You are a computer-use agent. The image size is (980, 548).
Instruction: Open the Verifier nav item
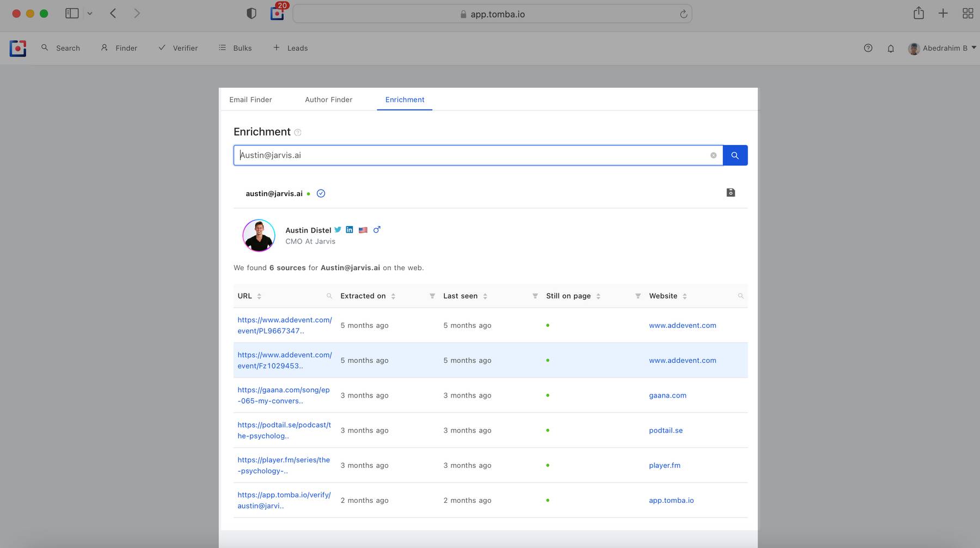178,48
